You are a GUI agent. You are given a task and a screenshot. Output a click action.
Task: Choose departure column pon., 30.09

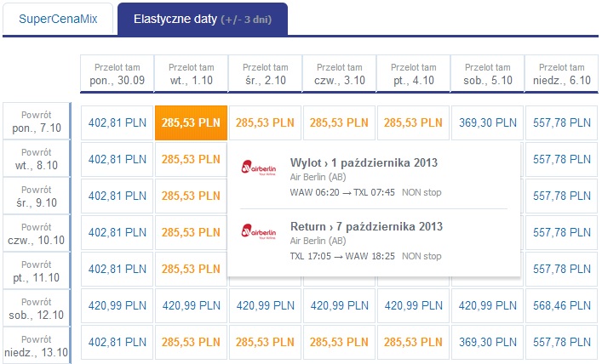[118, 74]
